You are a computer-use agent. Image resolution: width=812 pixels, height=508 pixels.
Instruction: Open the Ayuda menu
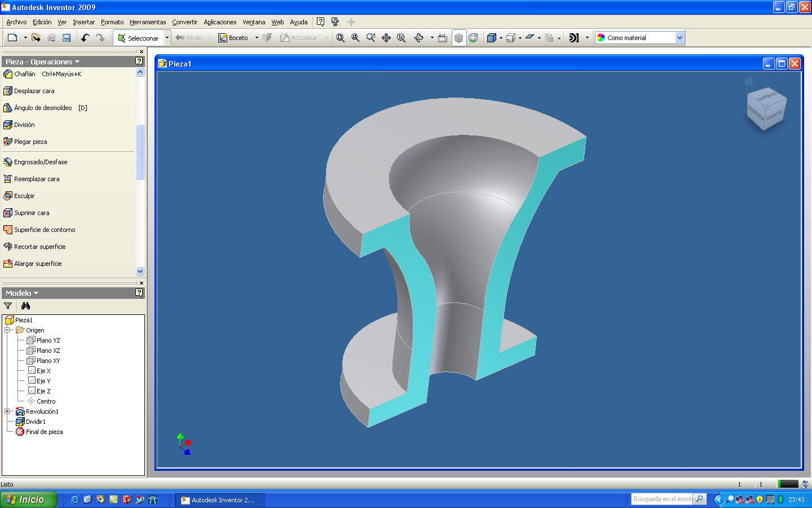tap(299, 22)
